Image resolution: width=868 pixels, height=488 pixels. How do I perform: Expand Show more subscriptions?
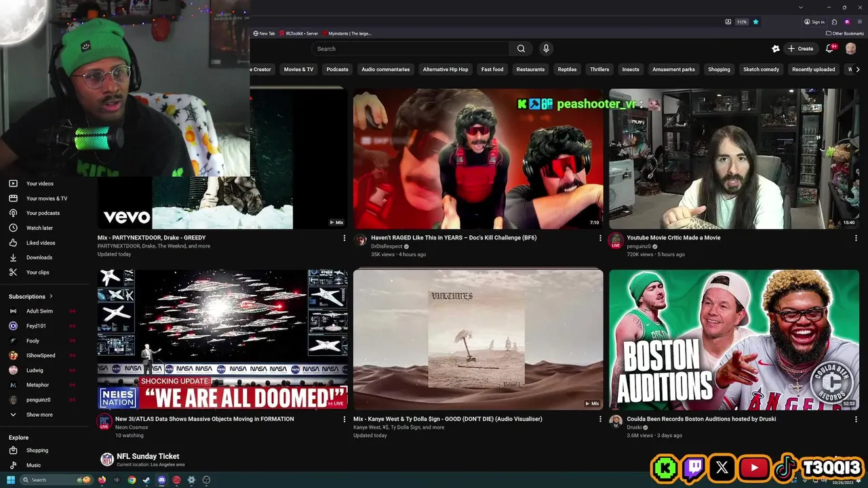(x=39, y=415)
